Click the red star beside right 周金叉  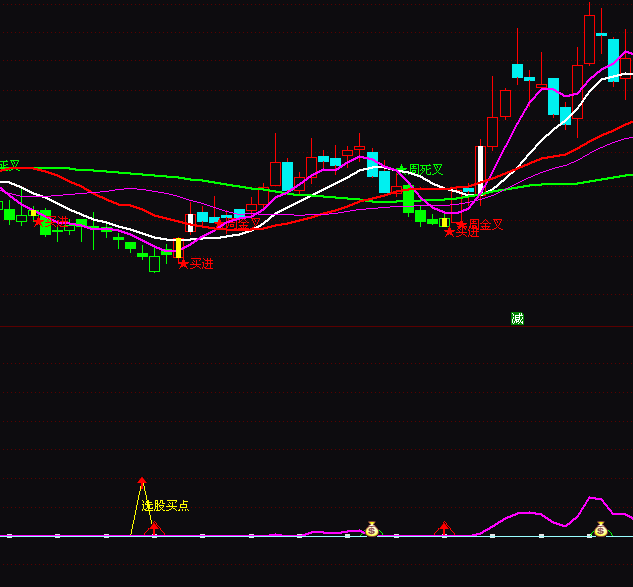pyautogui.click(x=461, y=225)
